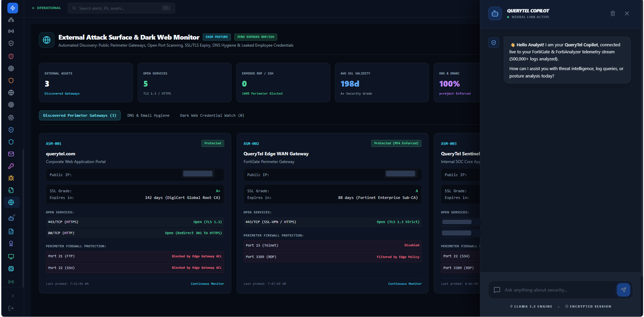This screenshot has width=644, height=317.
Task: Click the EASM POSTURE badge
Action: (x=217, y=37)
